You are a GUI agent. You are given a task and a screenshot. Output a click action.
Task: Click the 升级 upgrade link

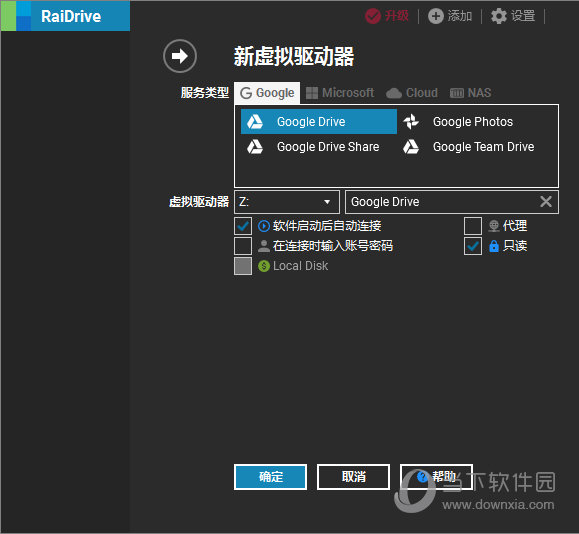tap(397, 16)
